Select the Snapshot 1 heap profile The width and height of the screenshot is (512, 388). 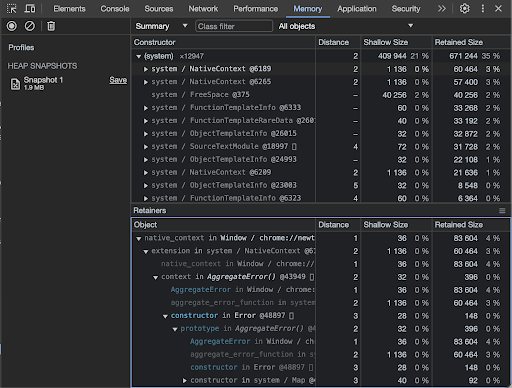click(67, 83)
